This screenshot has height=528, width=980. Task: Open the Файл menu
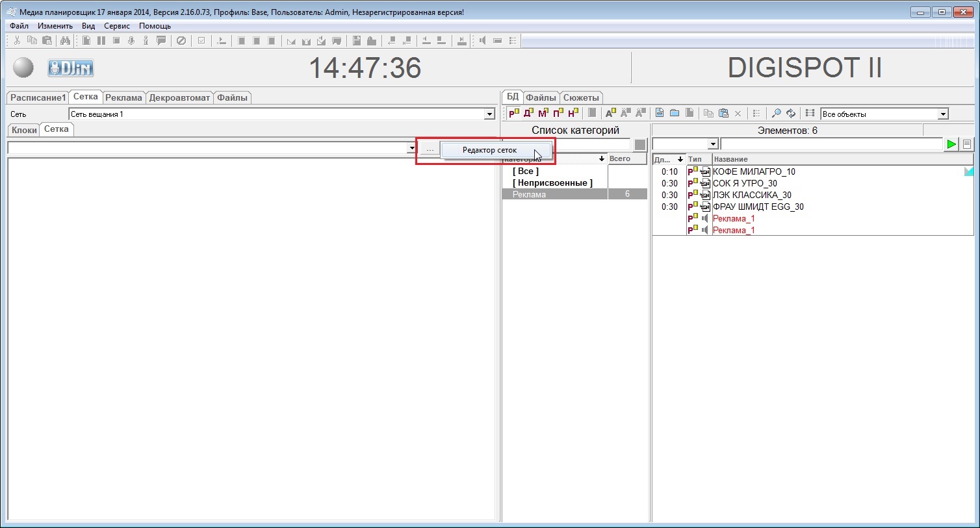pyautogui.click(x=19, y=26)
